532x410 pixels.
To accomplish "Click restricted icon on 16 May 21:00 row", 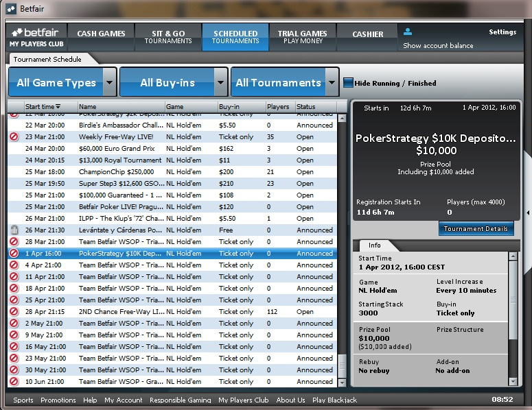I will click(x=14, y=347).
